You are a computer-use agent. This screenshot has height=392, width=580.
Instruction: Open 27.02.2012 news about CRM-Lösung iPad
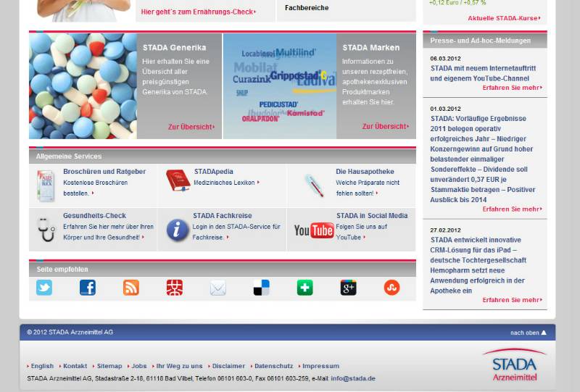point(478,265)
